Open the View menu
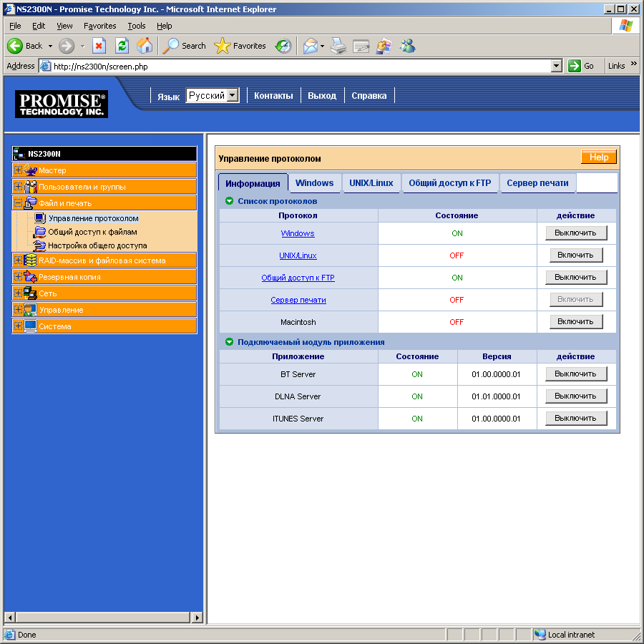This screenshot has width=644, height=644. coord(64,26)
